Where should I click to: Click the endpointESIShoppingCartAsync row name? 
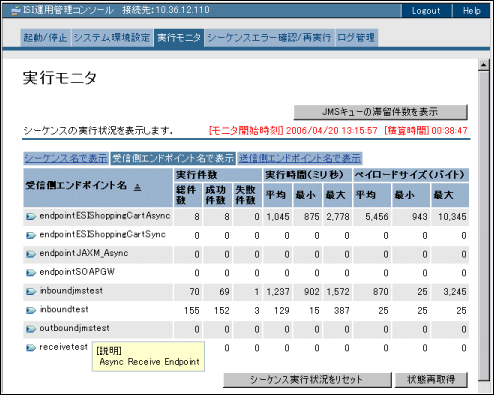click(x=105, y=216)
